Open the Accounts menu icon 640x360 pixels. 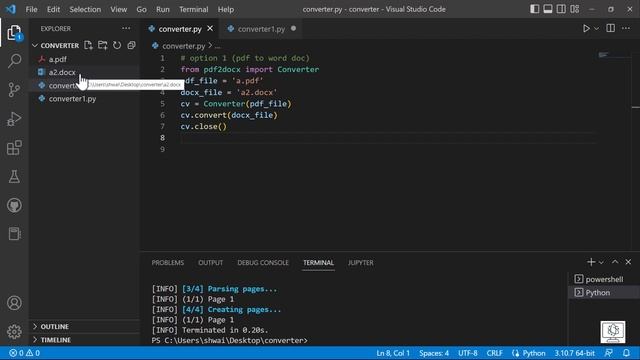[14, 303]
